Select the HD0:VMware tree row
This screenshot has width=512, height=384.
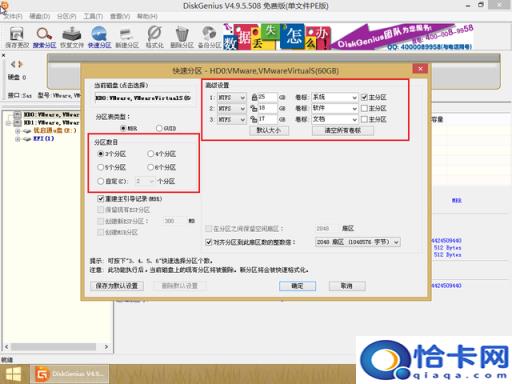pos(51,115)
